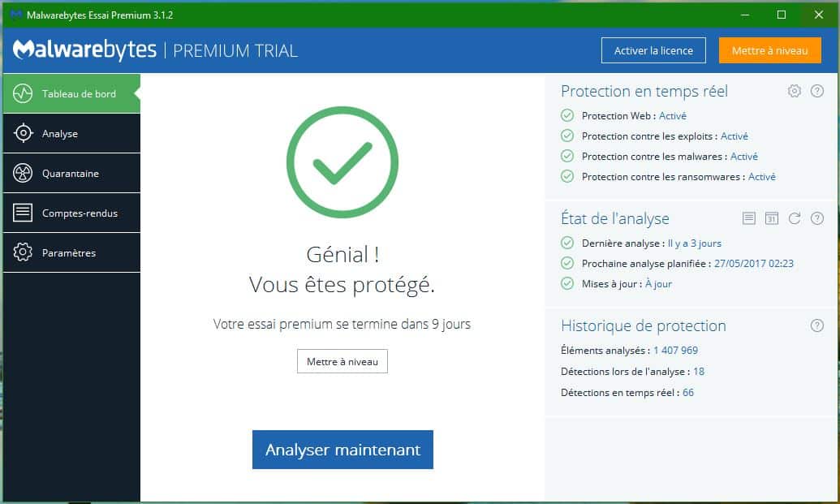Open the real-time detections count 66
This screenshot has width=840, height=504.
[688, 393]
